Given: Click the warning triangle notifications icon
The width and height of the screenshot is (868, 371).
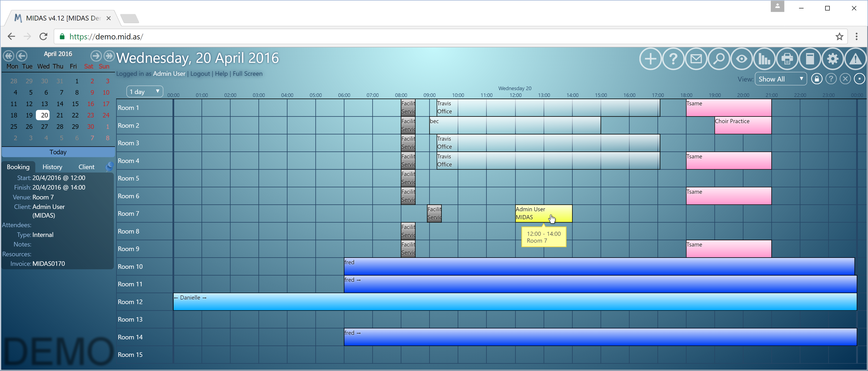Looking at the screenshot, I should 855,59.
